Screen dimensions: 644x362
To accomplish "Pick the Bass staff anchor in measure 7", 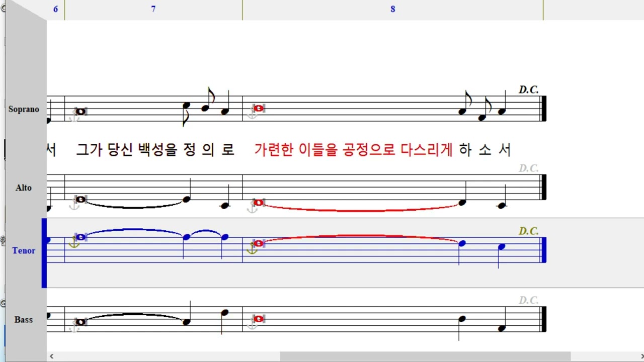I will 74,327.
